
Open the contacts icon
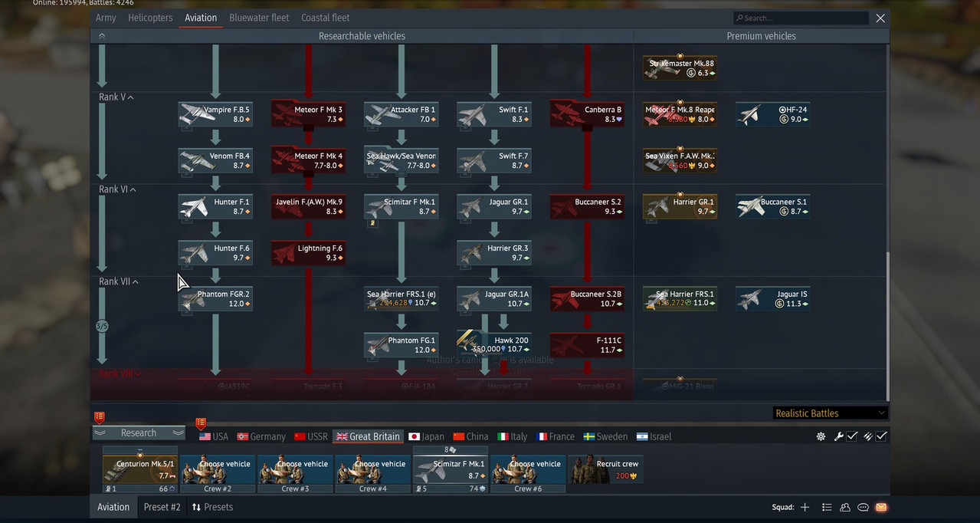coord(845,507)
